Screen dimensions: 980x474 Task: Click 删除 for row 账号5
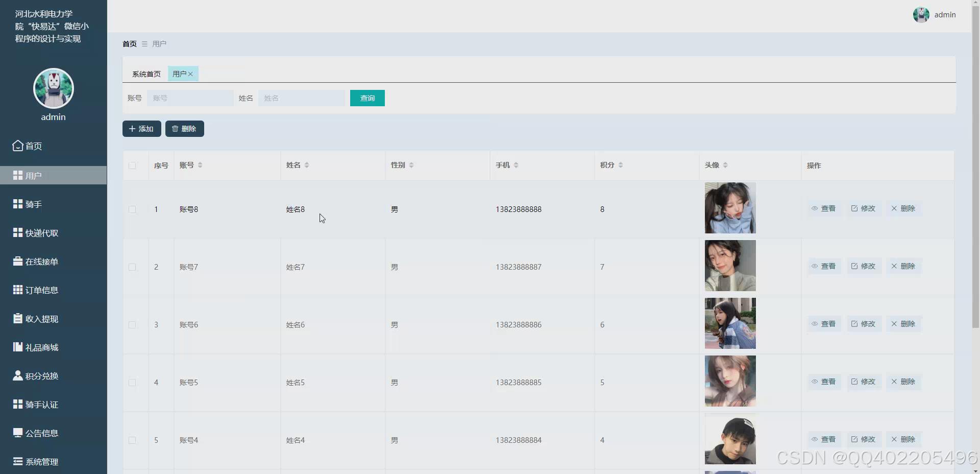[x=903, y=382]
